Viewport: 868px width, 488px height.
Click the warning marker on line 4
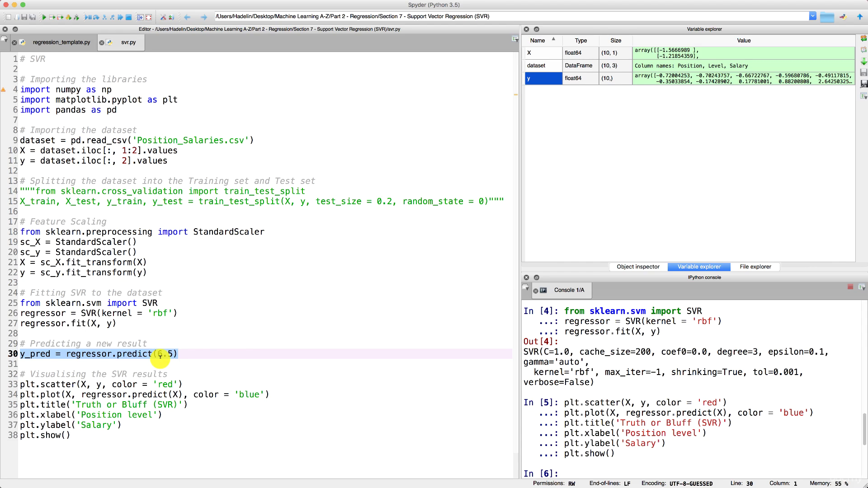(3, 89)
